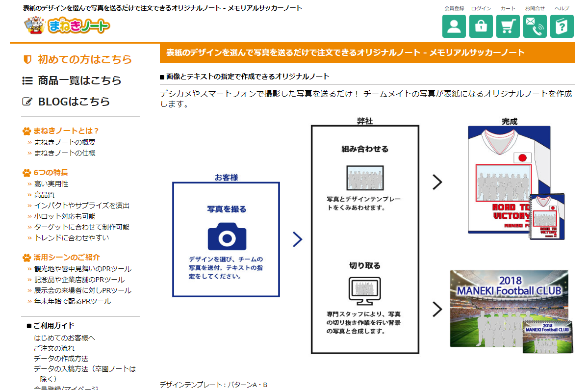The image size is (588, 390).
Task: Click the ヘルプ text label
Action: pyautogui.click(x=562, y=8)
